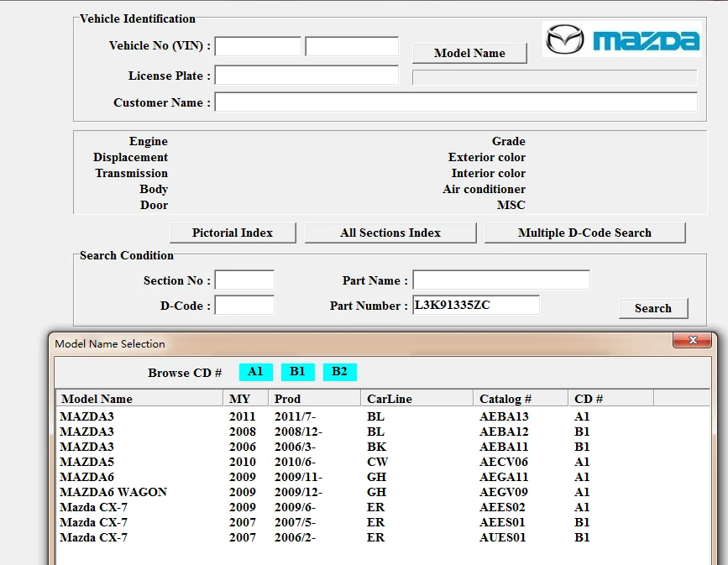This screenshot has height=565, width=728.
Task: Click the Customer Name input field
Action: click(x=456, y=102)
